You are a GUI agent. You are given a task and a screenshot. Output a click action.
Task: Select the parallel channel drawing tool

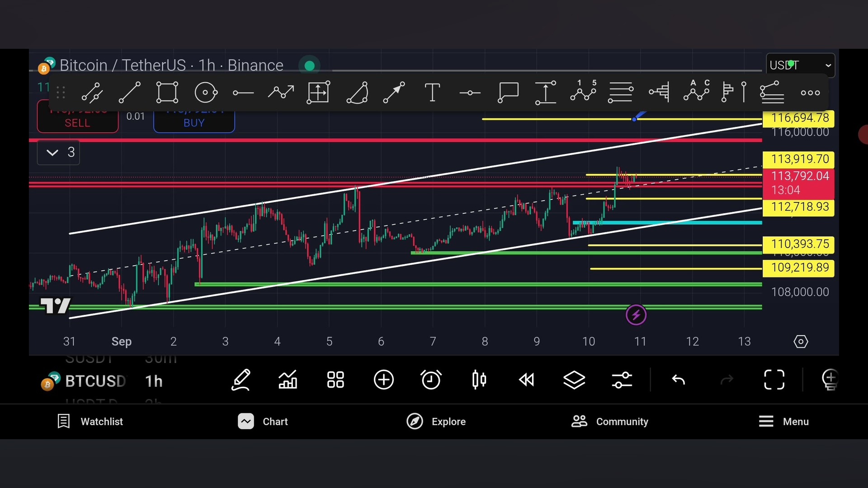(92, 93)
